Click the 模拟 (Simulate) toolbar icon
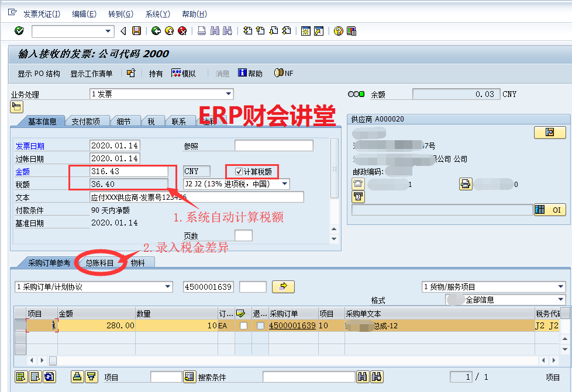This screenshot has width=572, height=392. click(184, 74)
